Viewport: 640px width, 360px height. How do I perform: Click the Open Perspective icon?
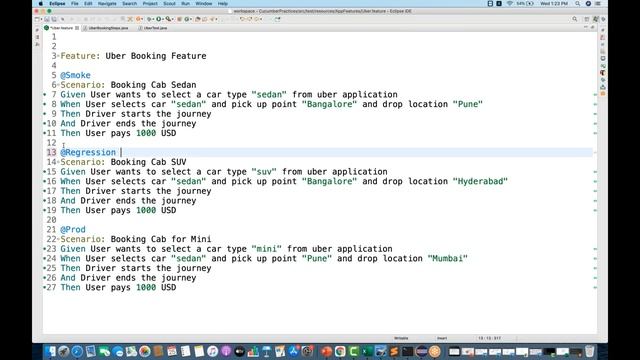click(587, 19)
